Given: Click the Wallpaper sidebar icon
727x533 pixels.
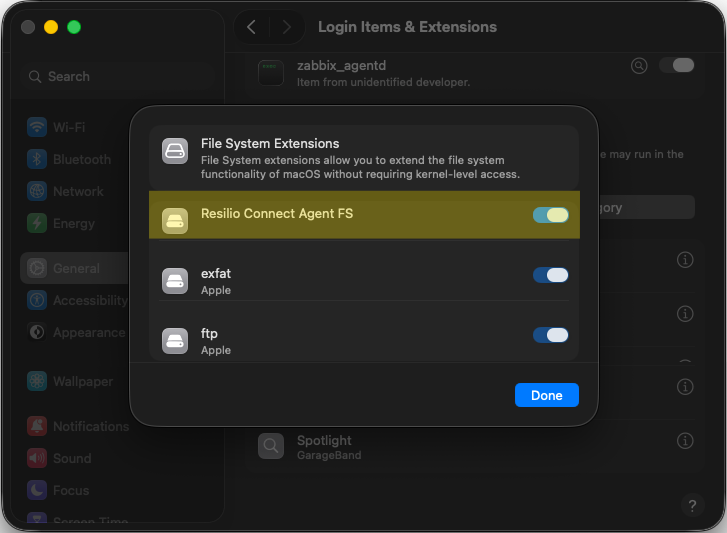Looking at the screenshot, I should (37, 381).
